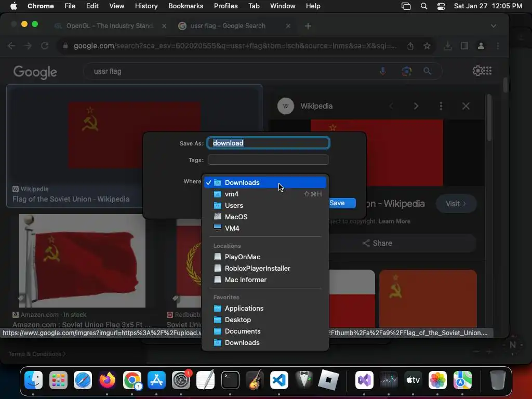Select RobloxPlayerInstaller location
The height and width of the screenshot is (399, 532).
[265, 269]
